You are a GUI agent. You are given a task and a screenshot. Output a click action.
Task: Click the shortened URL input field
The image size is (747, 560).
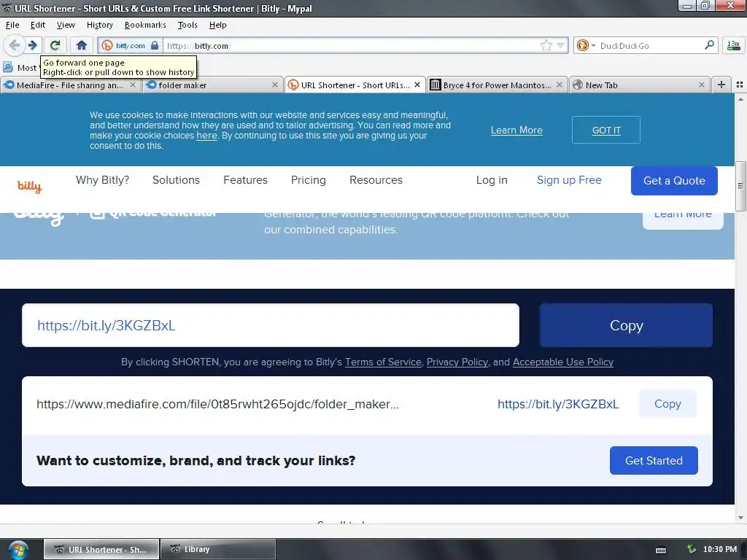click(x=271, y=325)
